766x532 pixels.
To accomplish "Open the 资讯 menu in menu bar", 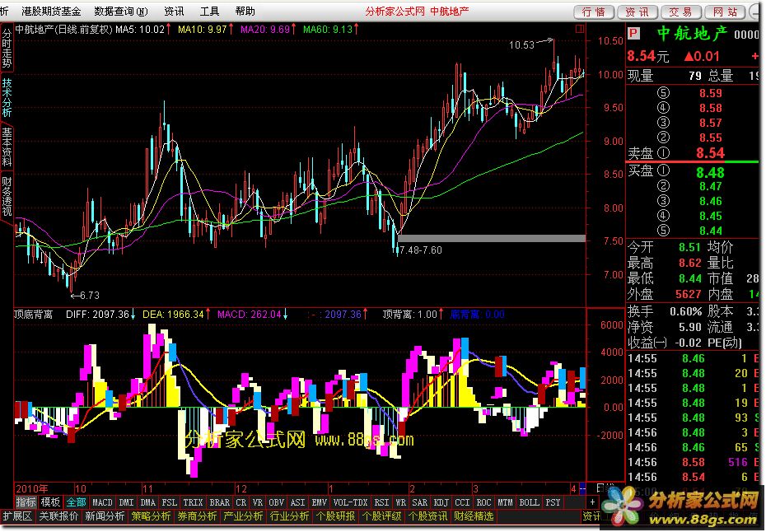I will (x=175, y=11).
